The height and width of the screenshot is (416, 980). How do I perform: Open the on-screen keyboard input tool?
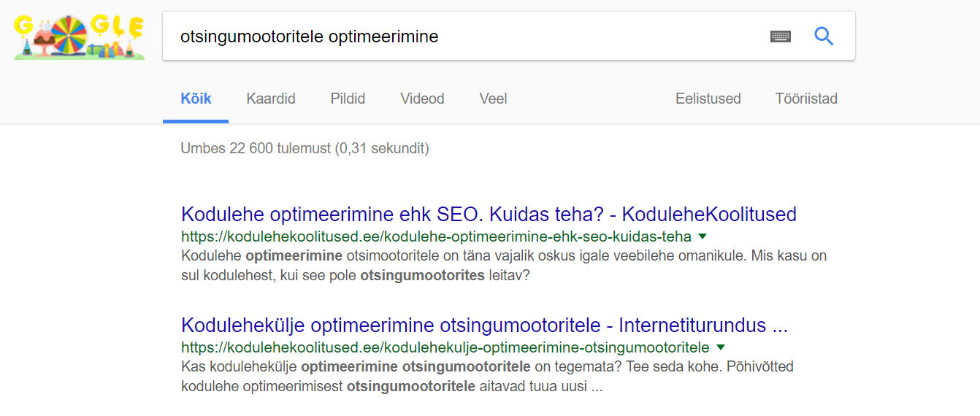click(781, 36)
